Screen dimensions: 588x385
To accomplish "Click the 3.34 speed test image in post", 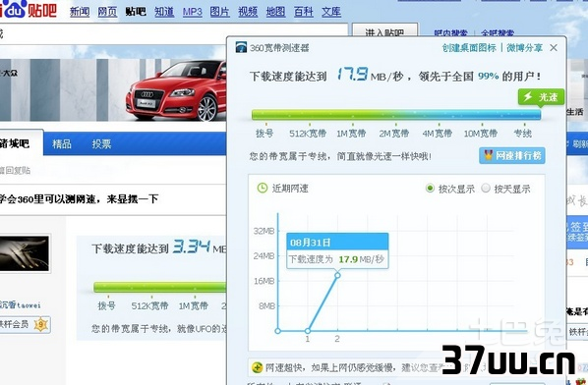I will point(151,288).
